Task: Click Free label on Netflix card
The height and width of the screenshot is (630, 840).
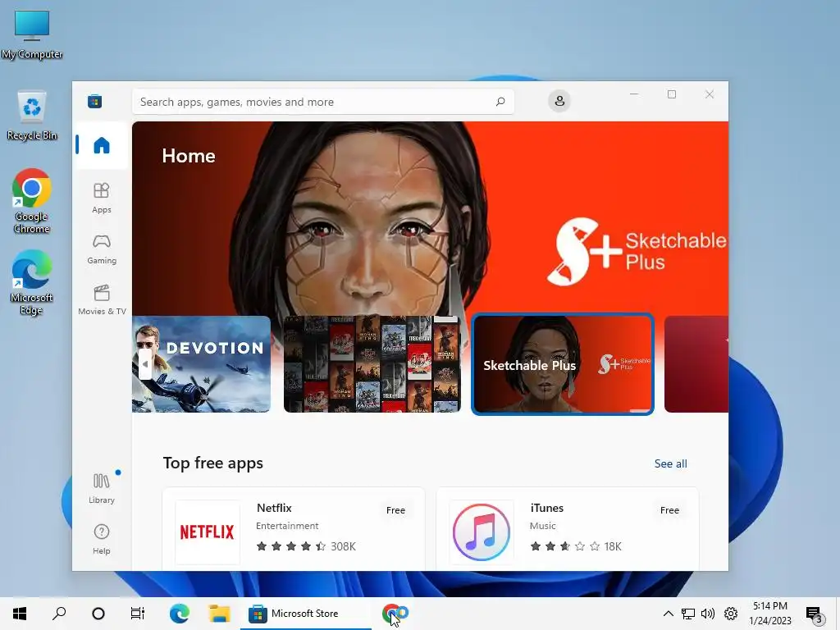Action: pos(395,510)
